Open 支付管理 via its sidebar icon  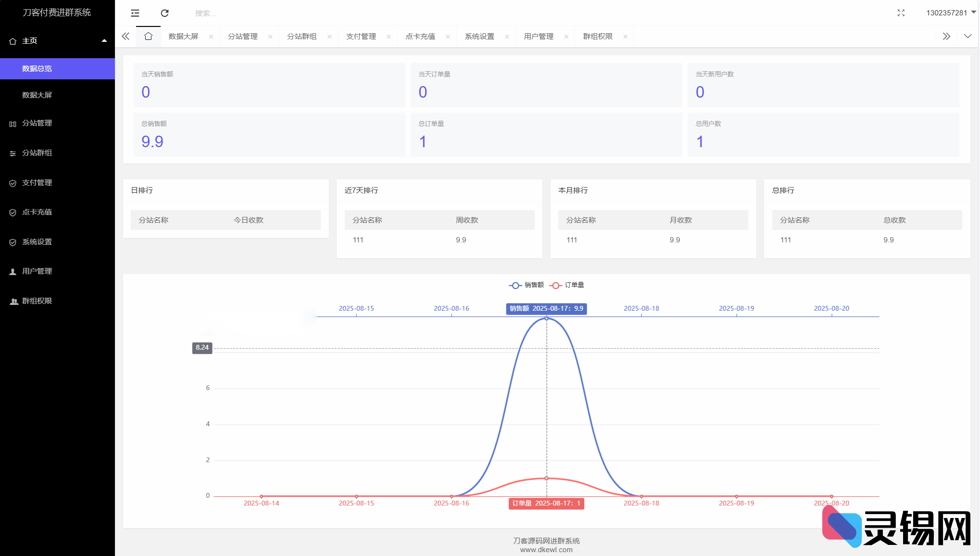pos(13,183)
